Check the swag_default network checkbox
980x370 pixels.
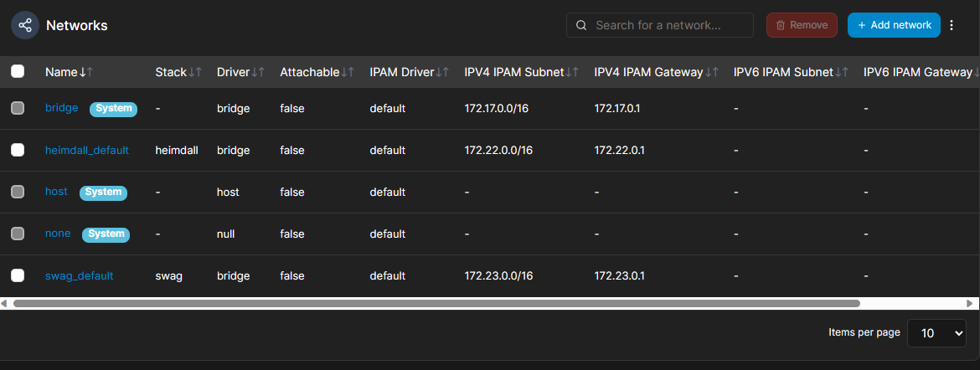[18, 275]
